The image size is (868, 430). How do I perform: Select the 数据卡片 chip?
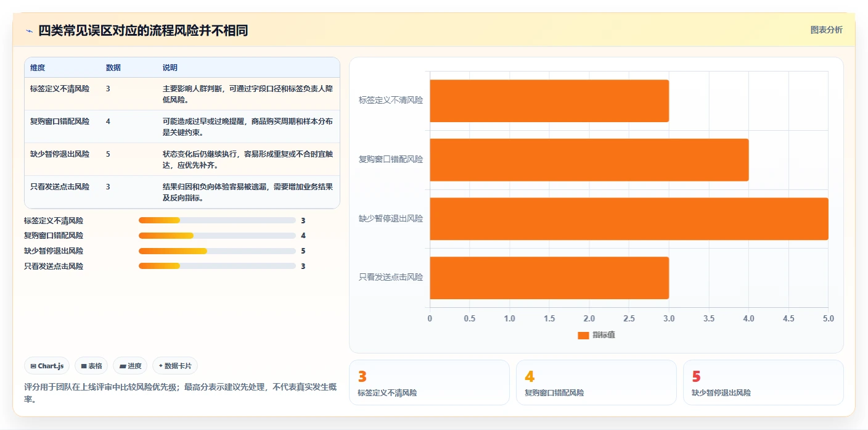tap(175, 366)
